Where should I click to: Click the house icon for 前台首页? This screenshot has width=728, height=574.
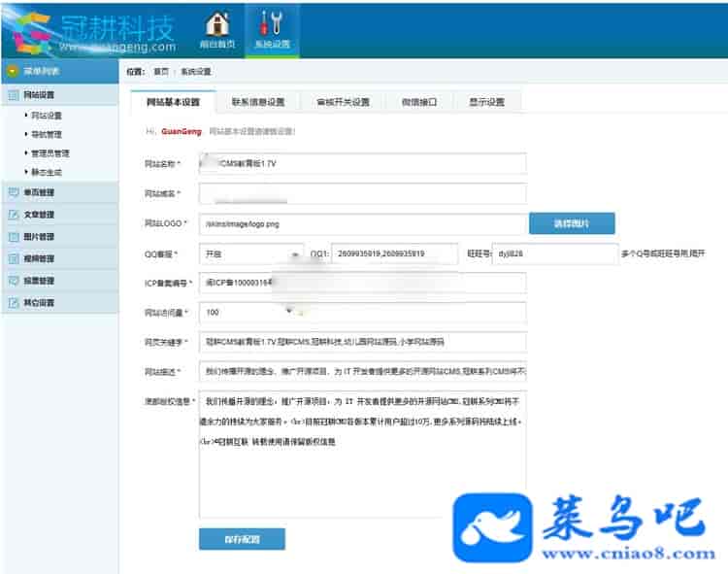(216, 23)
